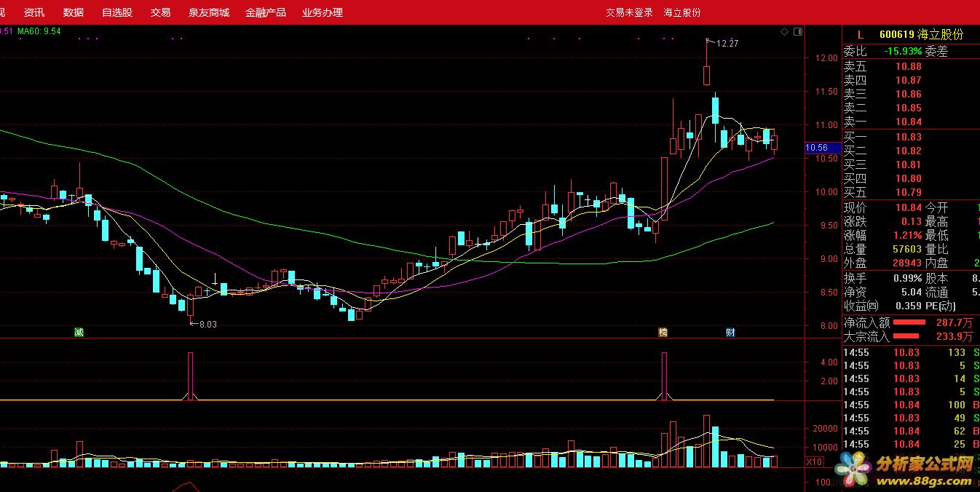Click the tick row with volume 62
This screenshot has height=492, width=980.
click(x=911, y=431)
